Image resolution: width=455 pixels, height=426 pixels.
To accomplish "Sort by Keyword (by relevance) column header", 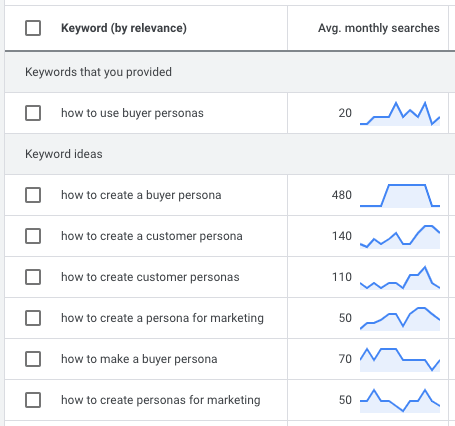I will [x=124, y=28].
